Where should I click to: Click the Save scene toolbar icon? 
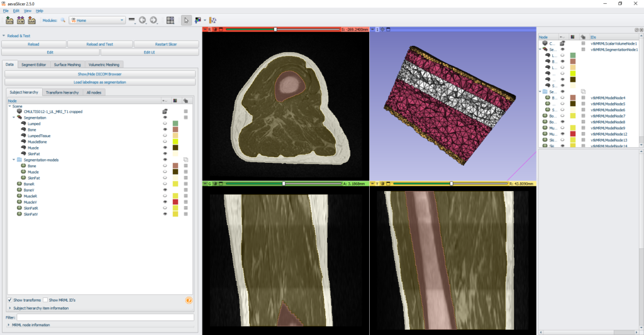pos(31,21)
